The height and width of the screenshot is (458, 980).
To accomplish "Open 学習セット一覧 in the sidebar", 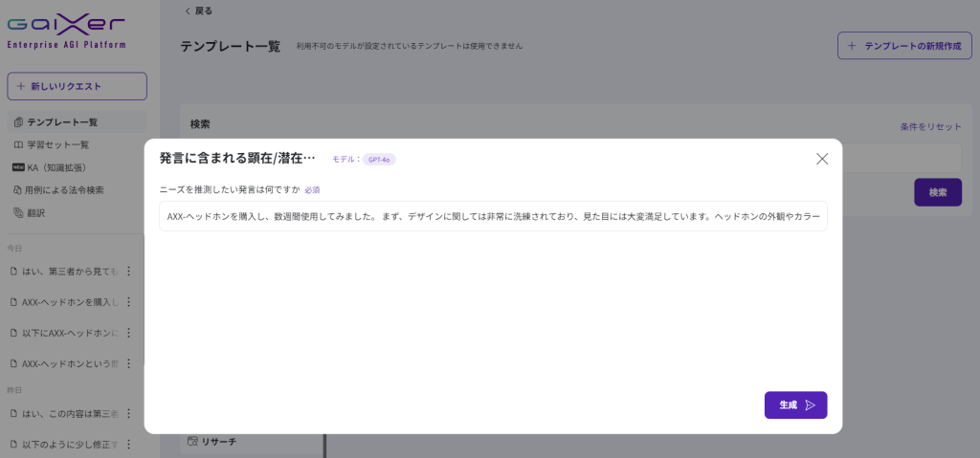I will tap(57, 144).
